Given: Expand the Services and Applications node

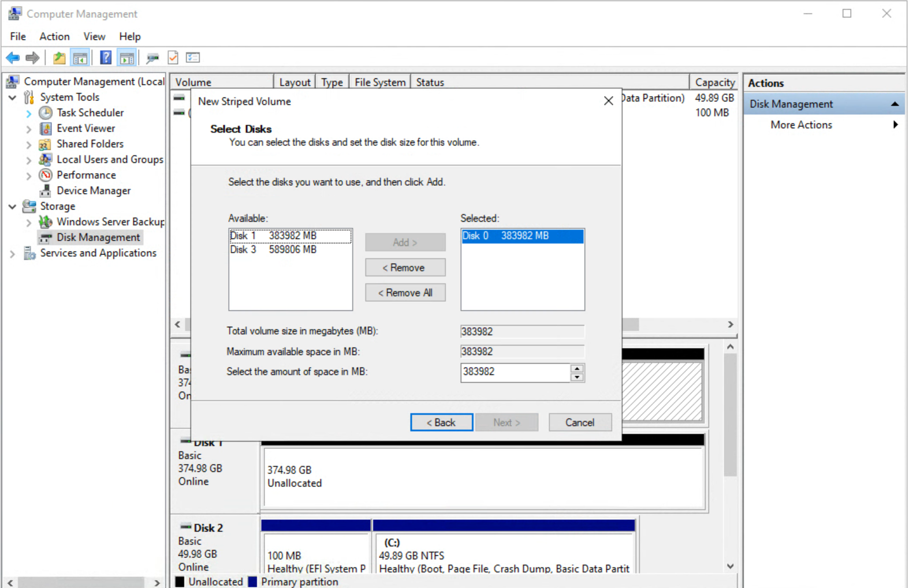Looking at the screenshot, I should pos(12,253).
